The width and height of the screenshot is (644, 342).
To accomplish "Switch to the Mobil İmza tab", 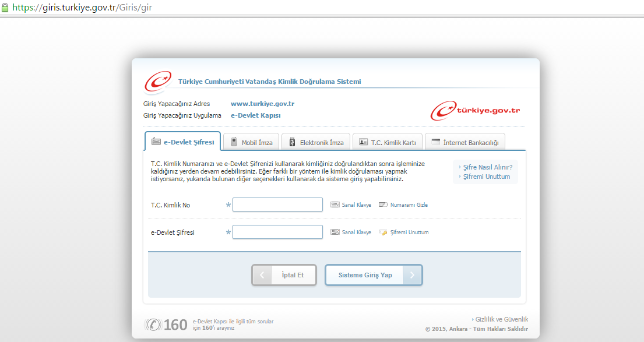I will coord(252,142).
